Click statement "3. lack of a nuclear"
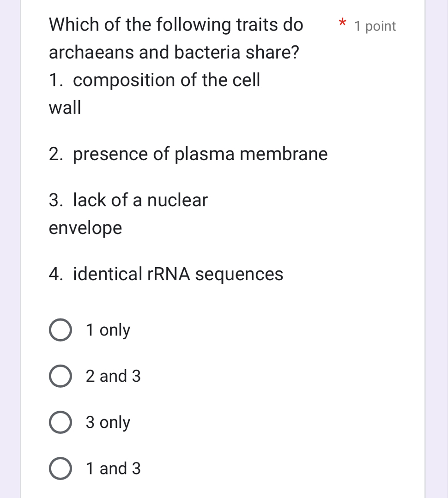 tap(128, 200)
